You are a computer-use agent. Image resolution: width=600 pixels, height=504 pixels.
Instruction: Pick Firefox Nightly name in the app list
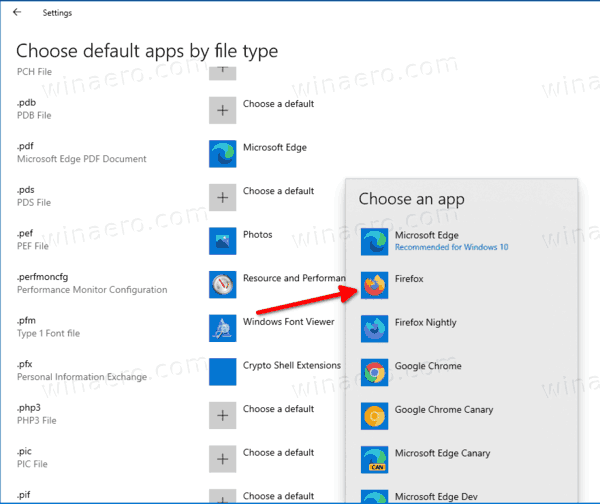(x=426, y=323)
